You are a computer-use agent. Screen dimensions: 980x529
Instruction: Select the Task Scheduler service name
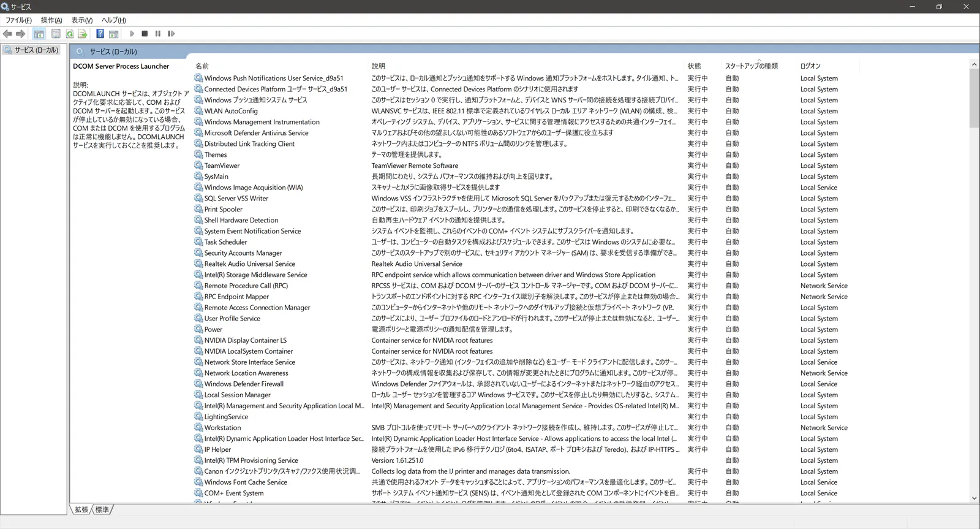click(225, 242)
